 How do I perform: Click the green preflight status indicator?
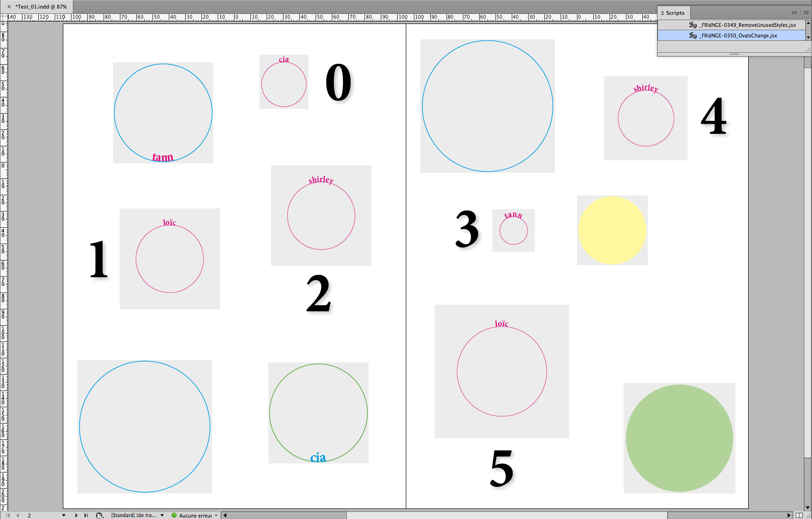click(174, 515)
